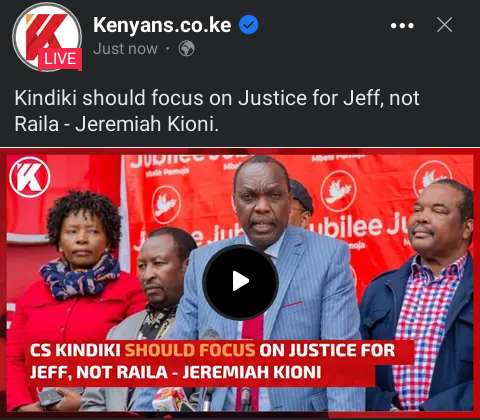Click the orange "SHOULD FOCUS" text in banner
480x420 pixels.
click(190, 350)
